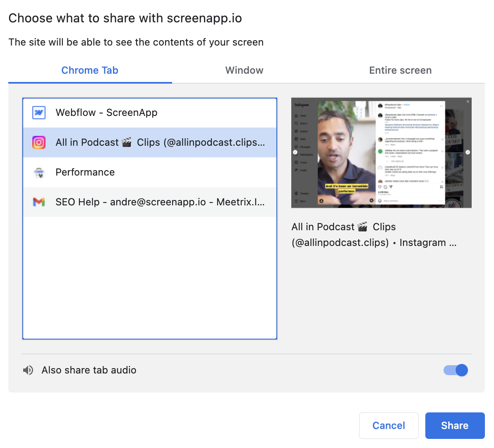
Task: Click the Share button
Action: pyautogui.click(x=455, y=426)
